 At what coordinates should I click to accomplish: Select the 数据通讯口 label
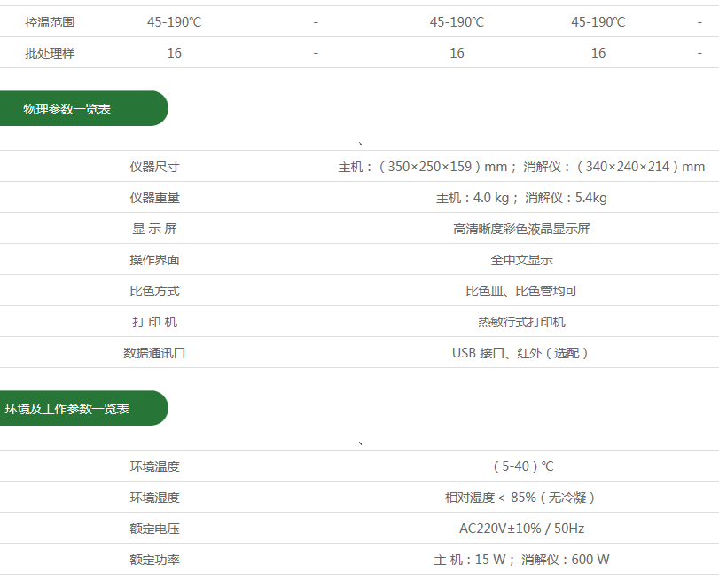coord(154,353)
